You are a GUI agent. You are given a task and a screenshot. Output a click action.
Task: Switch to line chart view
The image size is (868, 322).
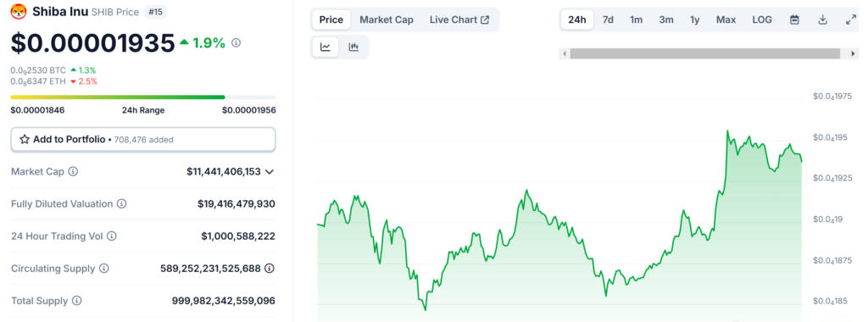click(x=325, y=47)
